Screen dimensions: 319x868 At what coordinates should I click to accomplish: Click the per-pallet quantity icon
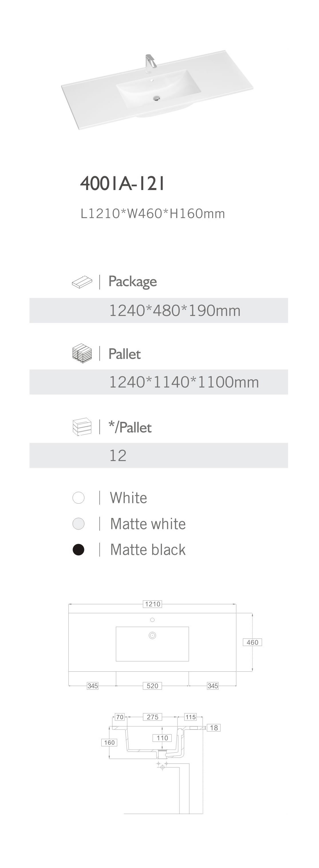82,427
